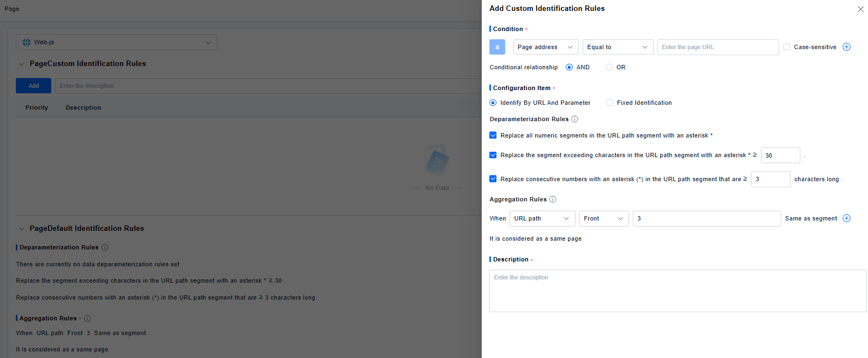Screen dimensions: 868x358
Task: Collapse the PageCustom Identification Rules section
Action: pos(22,64)
